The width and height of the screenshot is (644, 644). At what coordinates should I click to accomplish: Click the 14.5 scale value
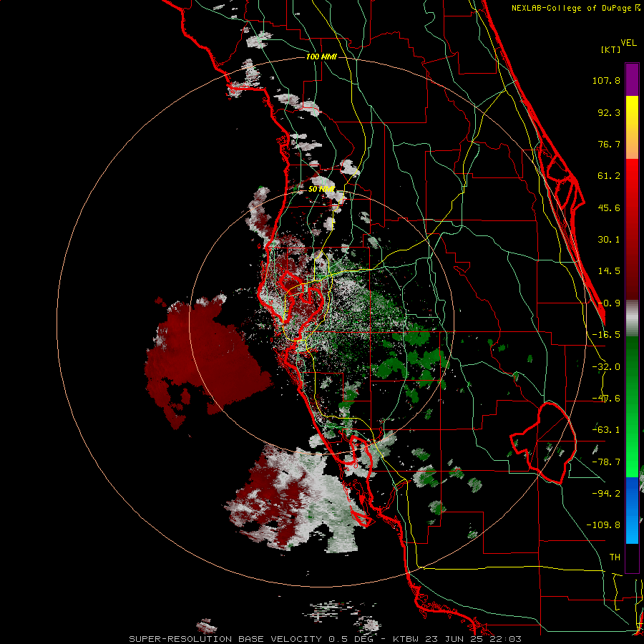pos(609,271)
